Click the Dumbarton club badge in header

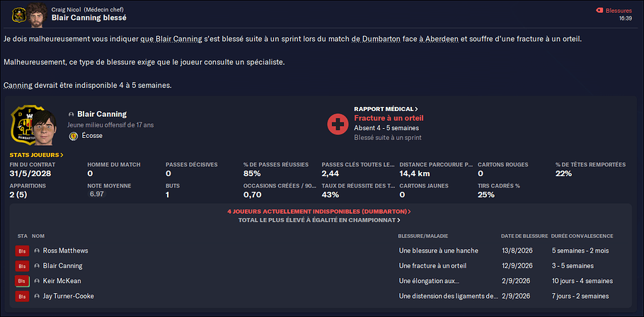click(19, 16)
